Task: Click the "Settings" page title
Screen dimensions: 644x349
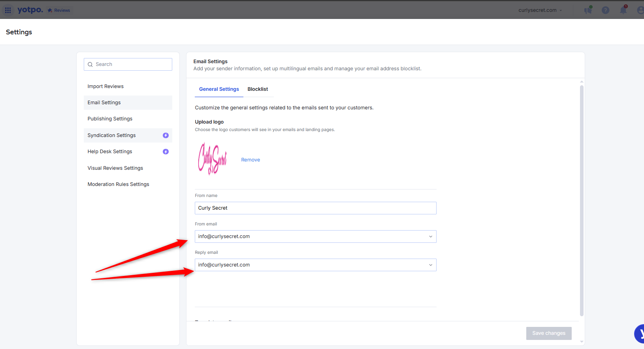Action: click(19, 32)
